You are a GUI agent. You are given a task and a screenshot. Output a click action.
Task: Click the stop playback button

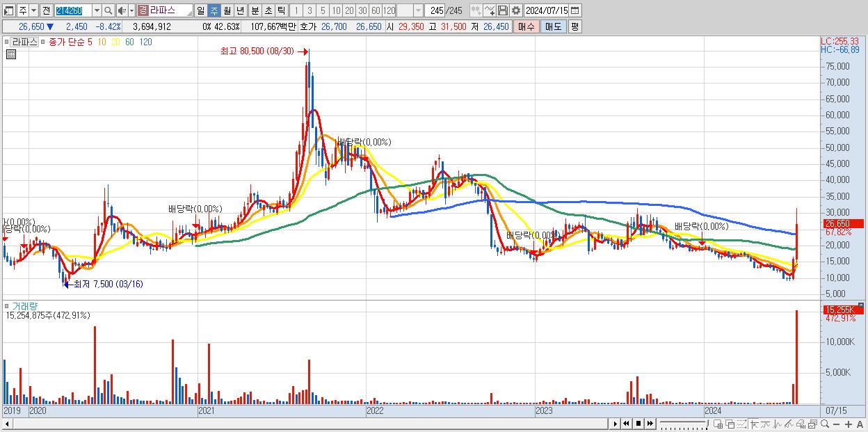638,424
